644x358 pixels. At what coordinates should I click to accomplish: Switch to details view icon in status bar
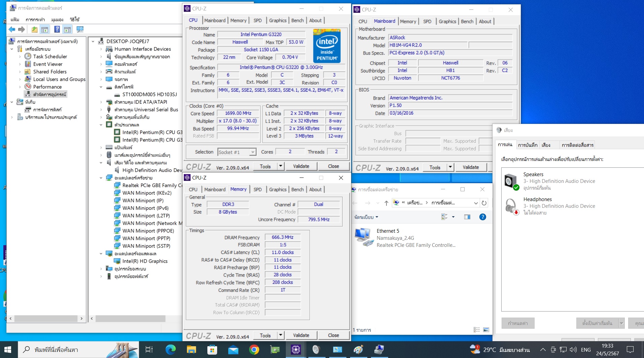pyautogui.click(x=476, y=330)
